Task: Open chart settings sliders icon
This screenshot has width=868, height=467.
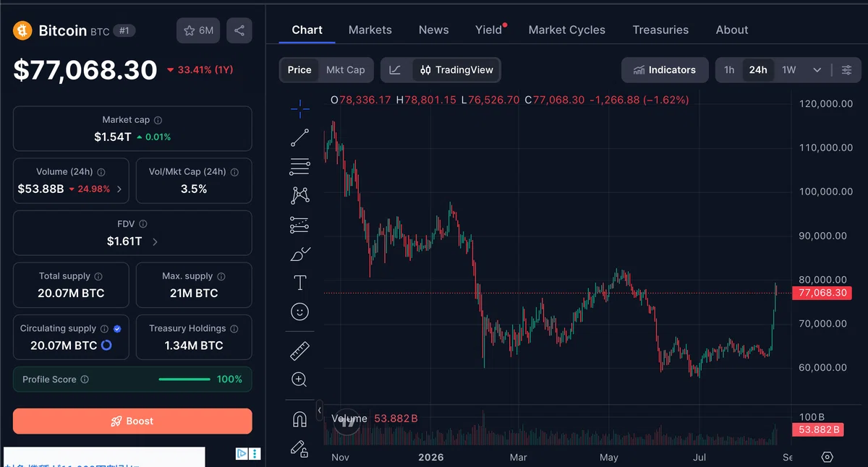Action: pos(847,70)
